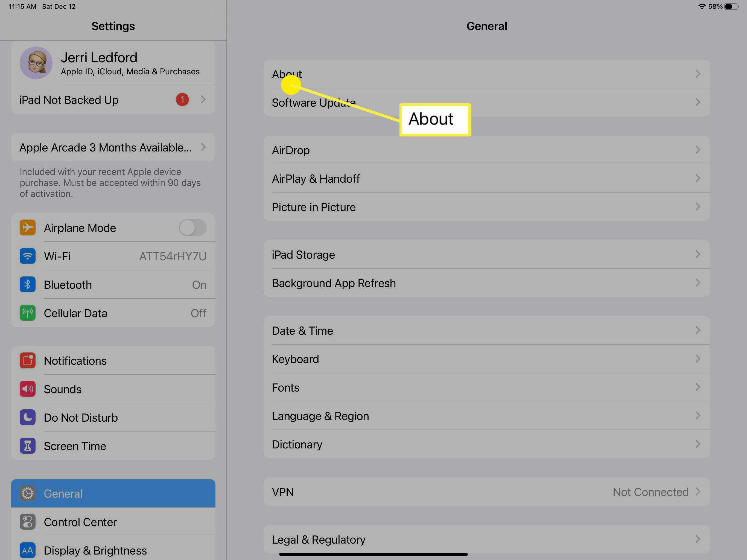Viewport: 747px width, 560px height.
Task: Select General in the settings sidebar
Action: (113, 493)
